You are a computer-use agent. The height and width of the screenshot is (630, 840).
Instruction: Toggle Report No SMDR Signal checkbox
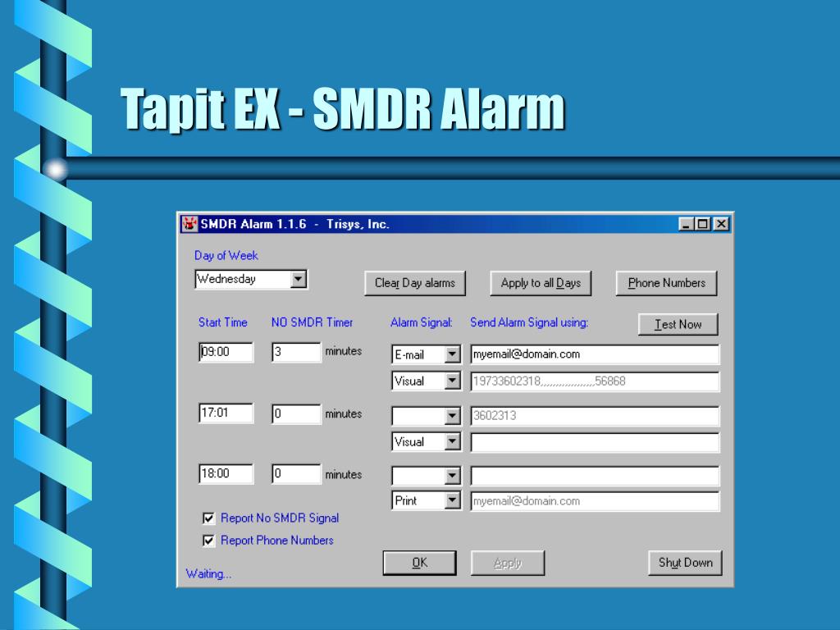[208, 518]
